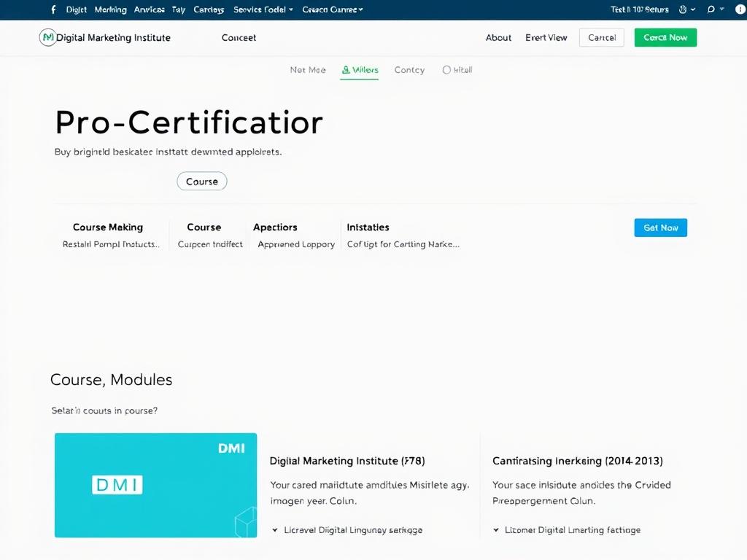Expand Litomer Digital Lmarting item
The width and height of the screenshot is (747, 560).
click(x=496, y=530)
